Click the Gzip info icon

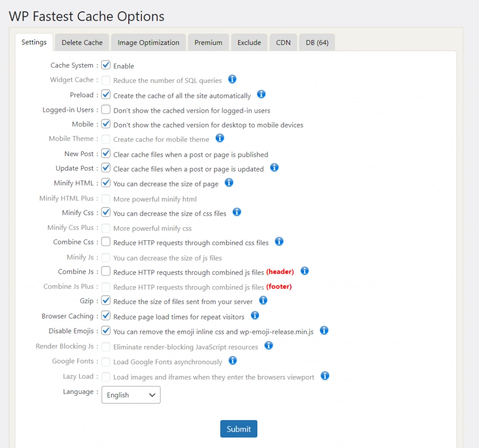(x=263, y=301)
